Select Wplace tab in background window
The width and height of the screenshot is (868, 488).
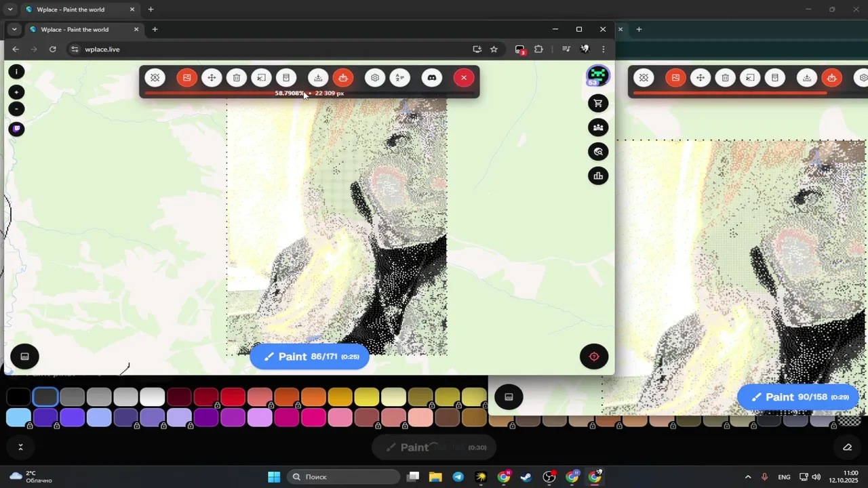click(79, 9)
